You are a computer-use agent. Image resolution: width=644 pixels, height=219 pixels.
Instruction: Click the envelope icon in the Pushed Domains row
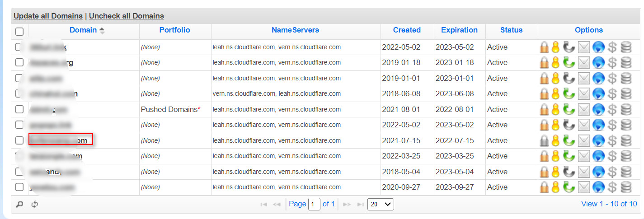pyautogui.click(x=584, y=110)
